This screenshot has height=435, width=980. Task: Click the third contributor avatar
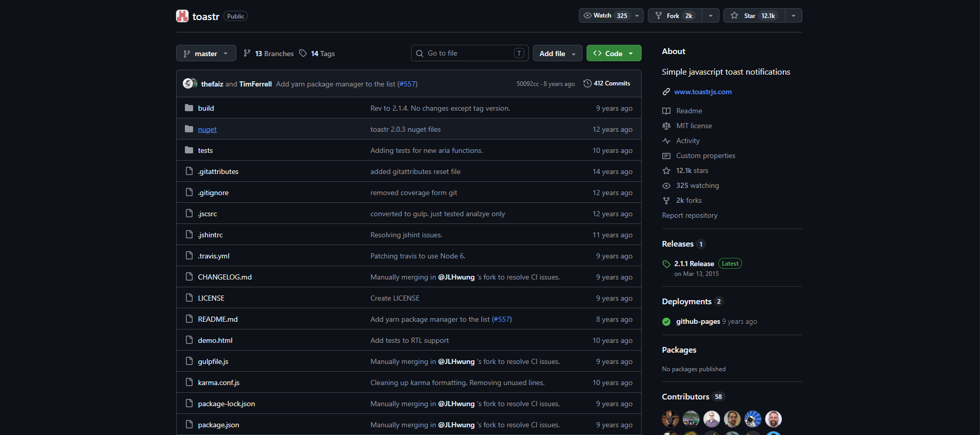[712, 419]
